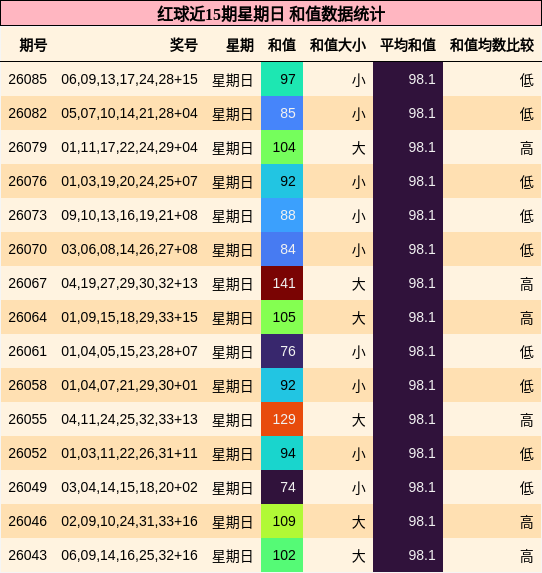Viewport: 542px width, 573px height.
Task: Click 98.1 average in row 26067
Action: 422,283
